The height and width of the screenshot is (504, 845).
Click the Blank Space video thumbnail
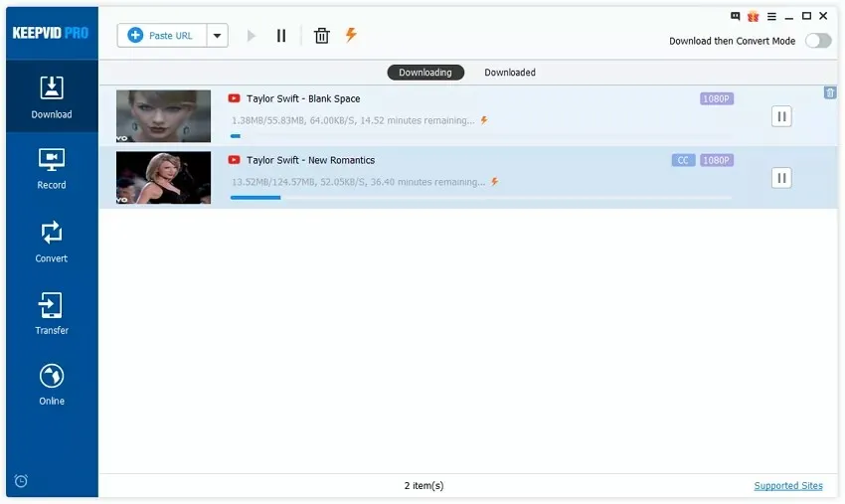point(163,116)
